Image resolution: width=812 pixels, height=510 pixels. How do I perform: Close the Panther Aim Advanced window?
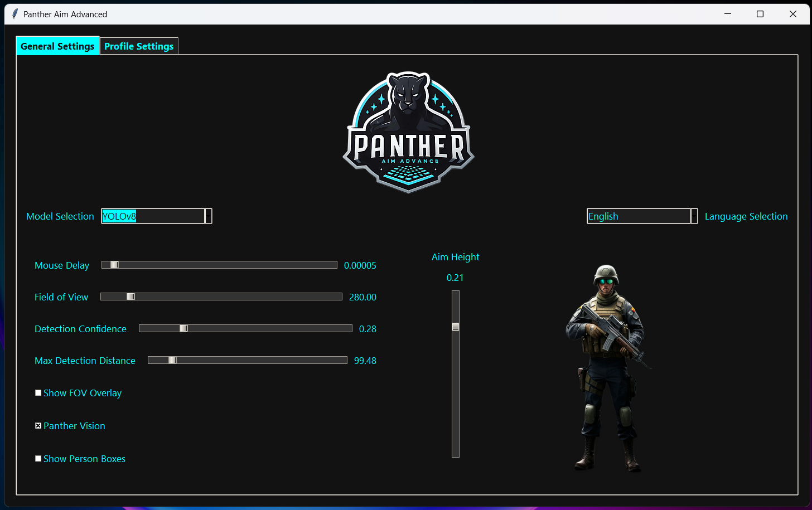pyautogui.click(x=793, y=14)
